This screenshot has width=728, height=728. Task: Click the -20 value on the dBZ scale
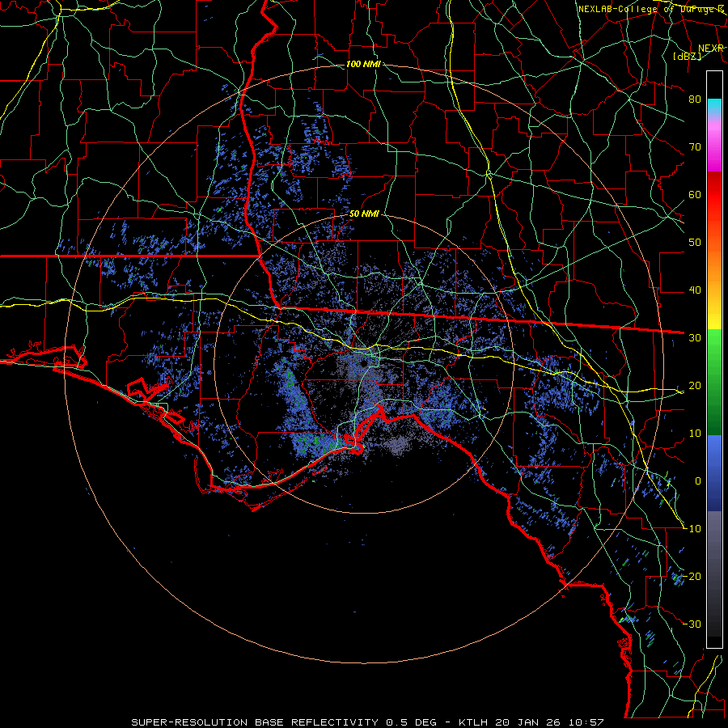pos(692,577)
